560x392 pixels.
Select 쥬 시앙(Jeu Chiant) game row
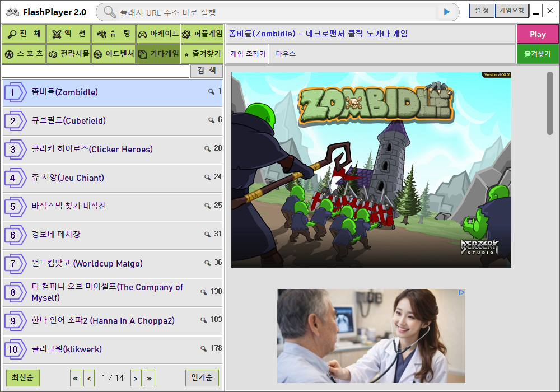[x=113, y=178]
